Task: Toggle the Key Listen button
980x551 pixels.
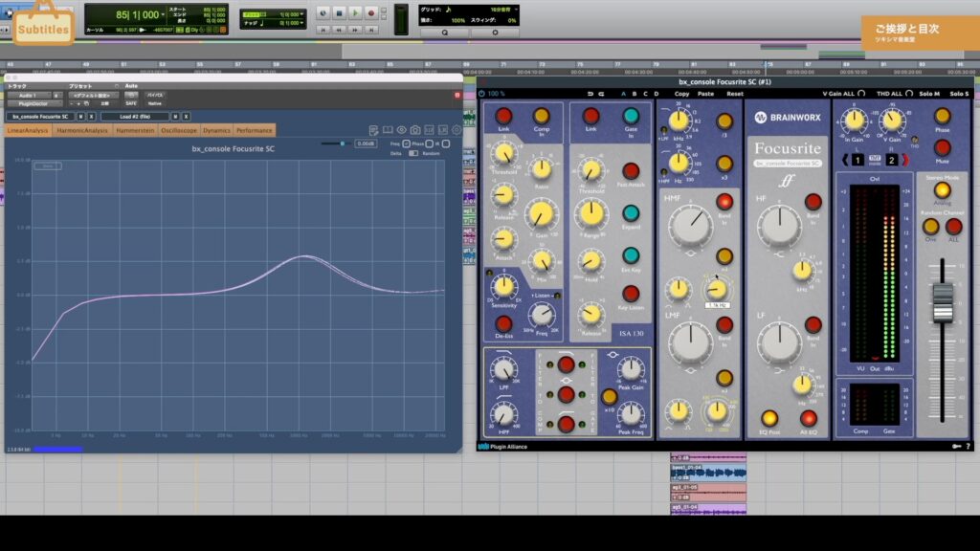Action: pyautogui.click(x=631, y=294)
